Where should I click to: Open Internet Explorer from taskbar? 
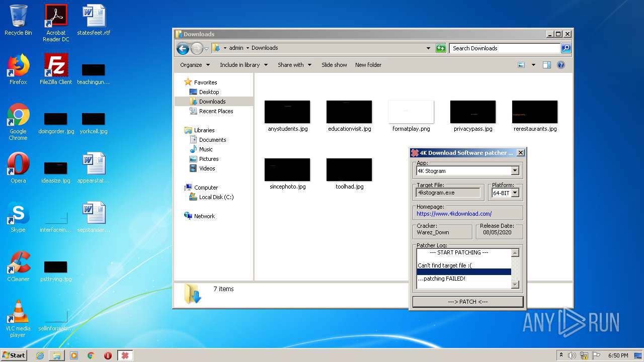(40, 355)
